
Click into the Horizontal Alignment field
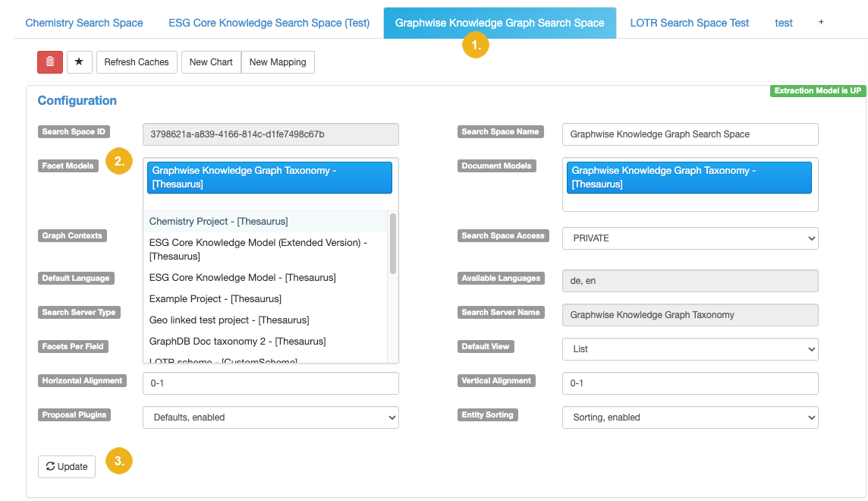click(270, 383)
